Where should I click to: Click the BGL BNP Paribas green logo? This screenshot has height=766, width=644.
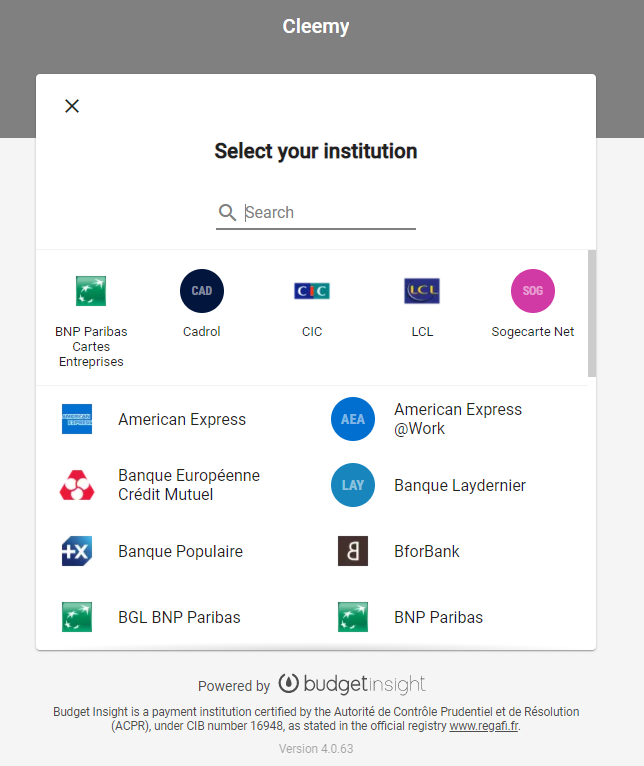click(77, 617)
